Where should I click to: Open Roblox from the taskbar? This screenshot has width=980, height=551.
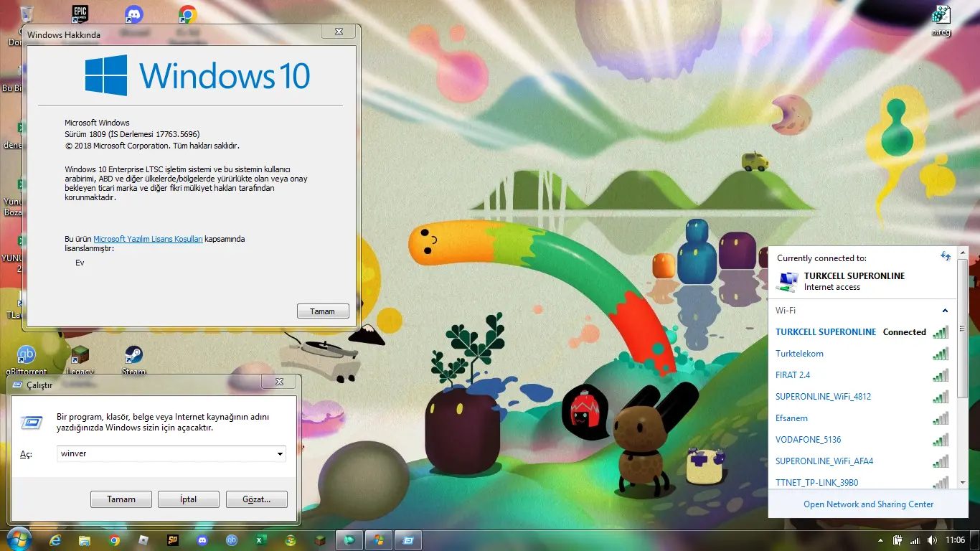tap(143, 540)
